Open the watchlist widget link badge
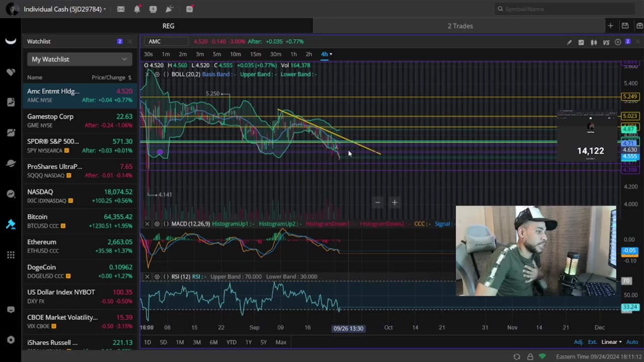The width and height of the screenshot is (644, 362). point(120,41)
